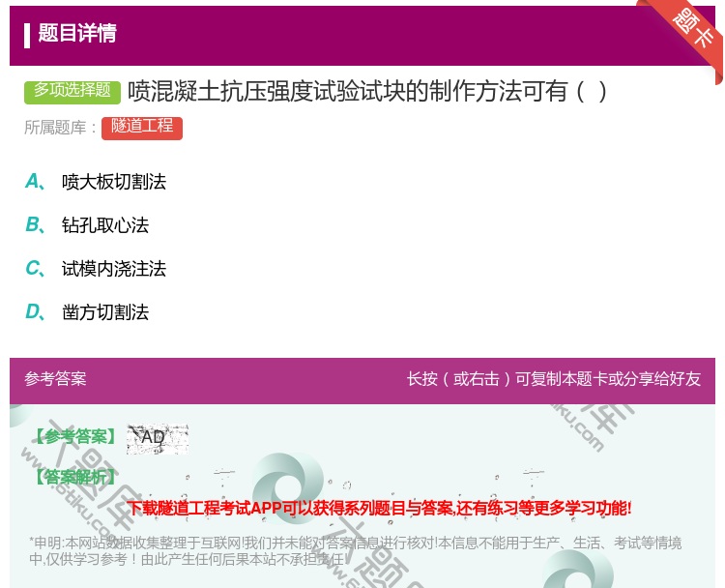
Task: Click the 【参考答案】 green label
Action: pos(75,437)
